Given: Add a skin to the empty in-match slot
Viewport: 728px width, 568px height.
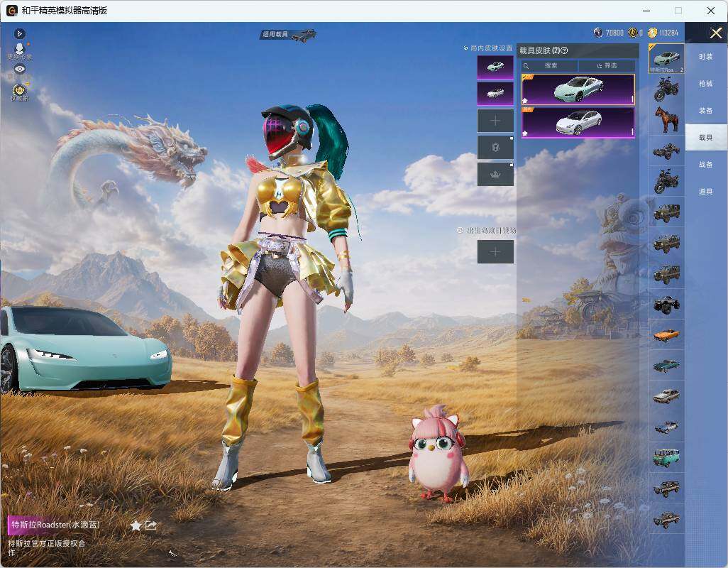Looking at the screenshot, I should pos(495,121).
